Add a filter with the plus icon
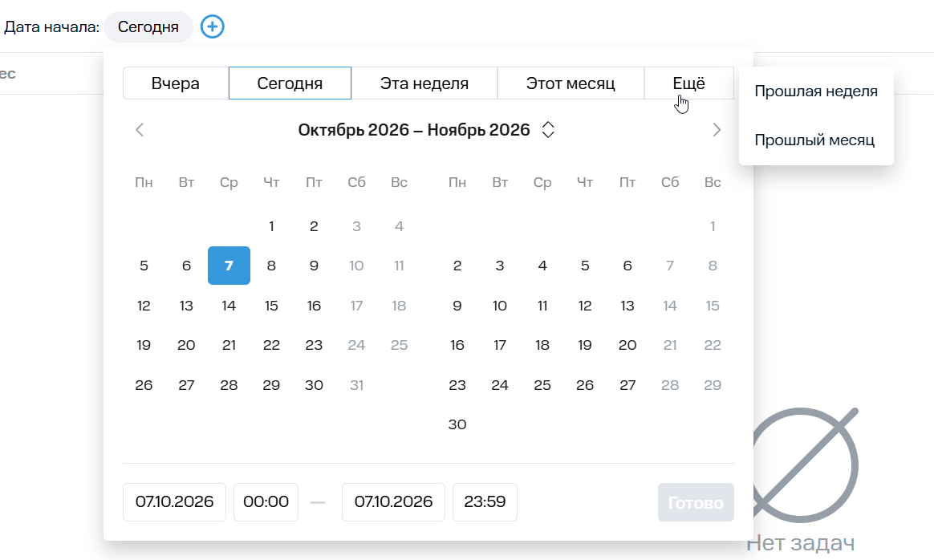Viewport: 934px width, 560px height. (212, 26)
